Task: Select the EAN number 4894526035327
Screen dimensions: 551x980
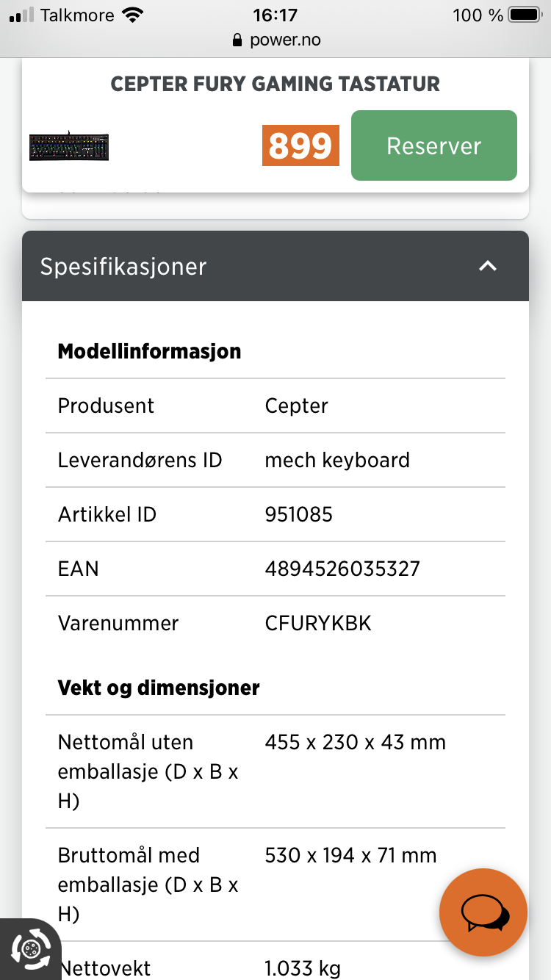Action: pyautogui.click(x=342, y=569)
